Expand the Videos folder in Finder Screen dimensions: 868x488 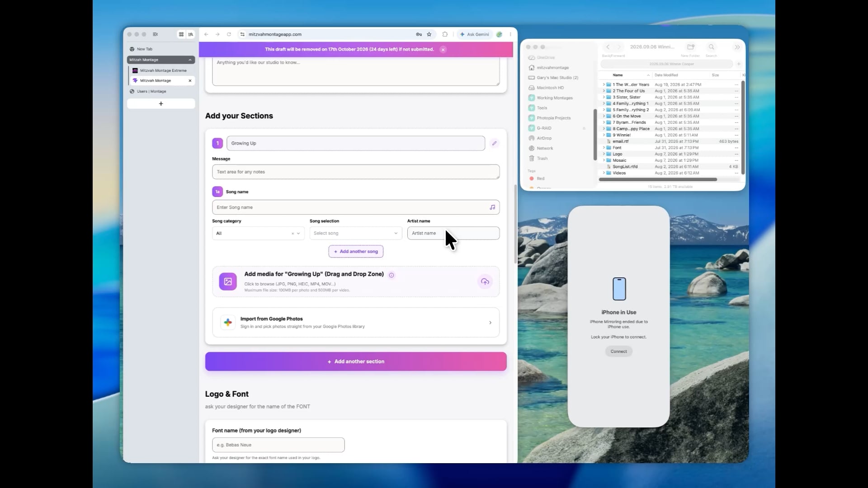point(604,173)
